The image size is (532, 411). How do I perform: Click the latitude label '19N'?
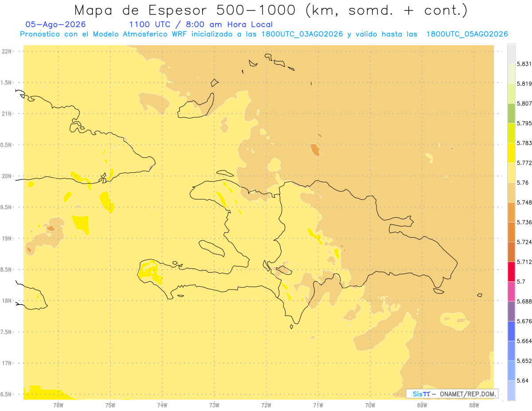point(7,239)
